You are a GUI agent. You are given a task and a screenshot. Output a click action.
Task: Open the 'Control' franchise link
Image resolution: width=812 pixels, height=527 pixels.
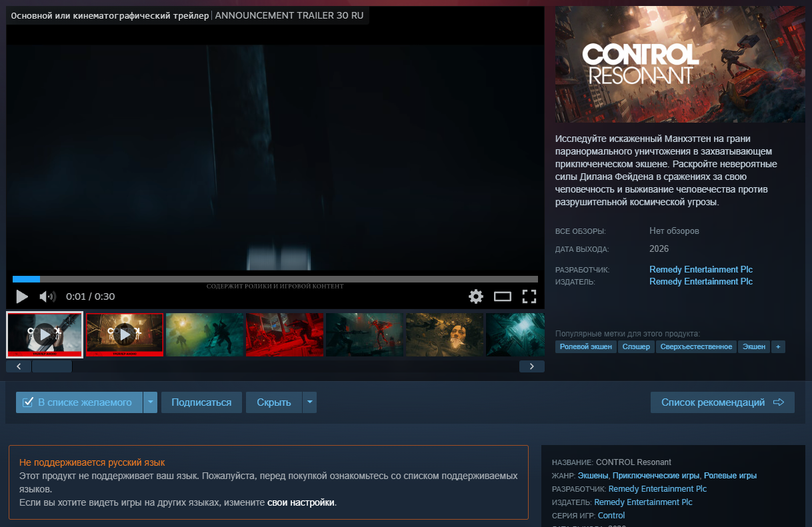point(611,516)
